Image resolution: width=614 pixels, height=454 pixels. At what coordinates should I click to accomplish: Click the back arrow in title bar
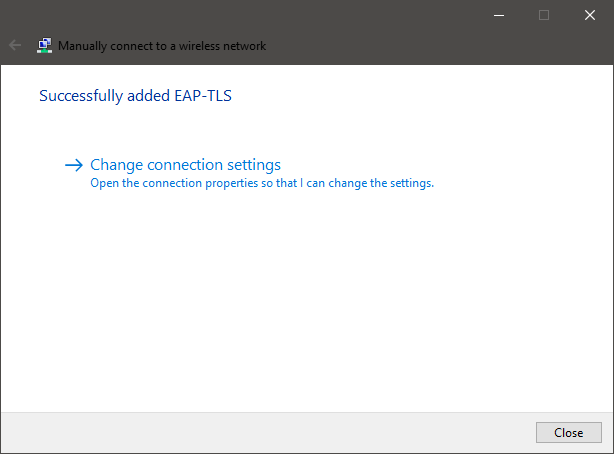point(15,45)
